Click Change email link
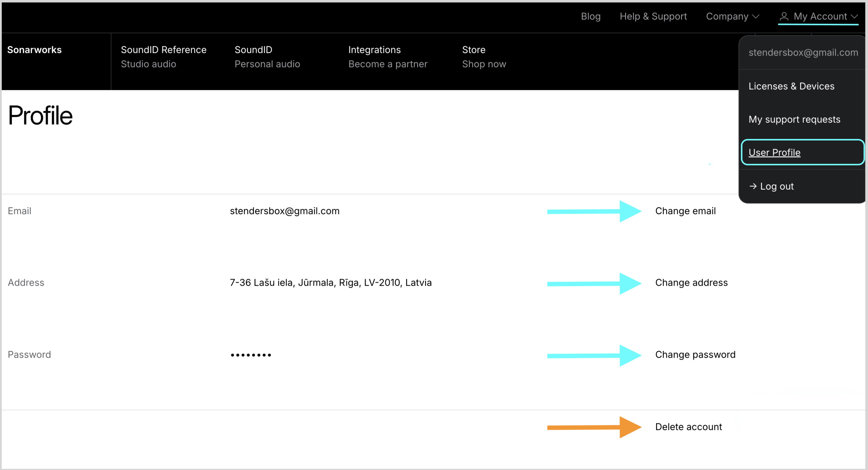The image size is (868, 470). pos(685,211)
